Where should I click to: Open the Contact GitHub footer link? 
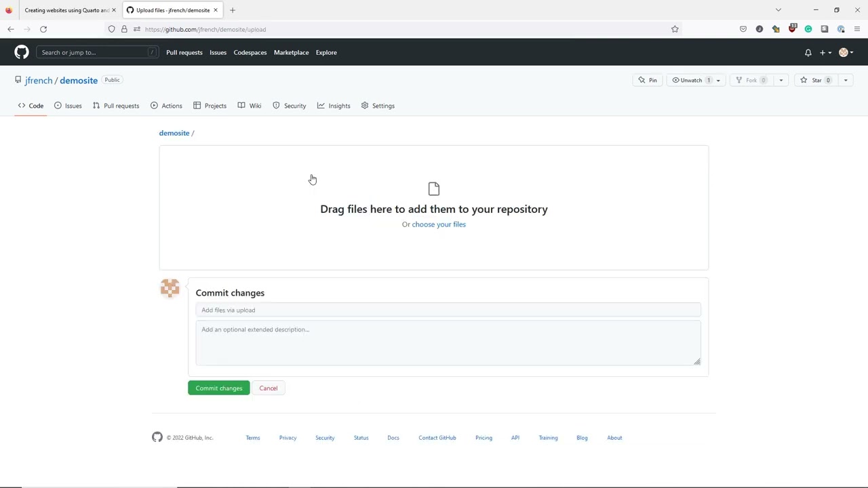tap(437, 438)
